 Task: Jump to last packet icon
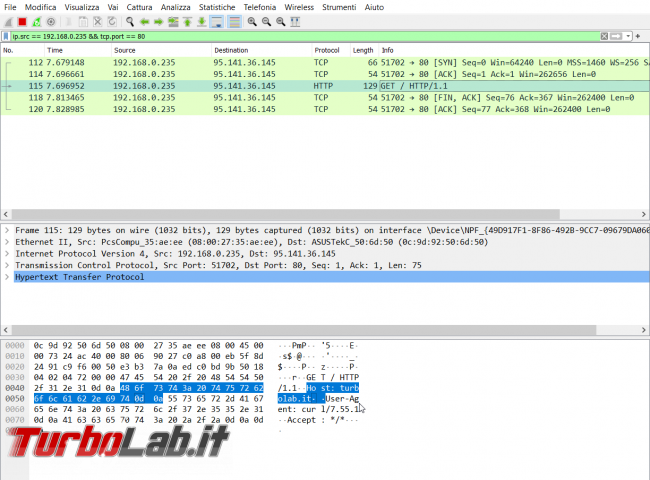pos(202,22)
